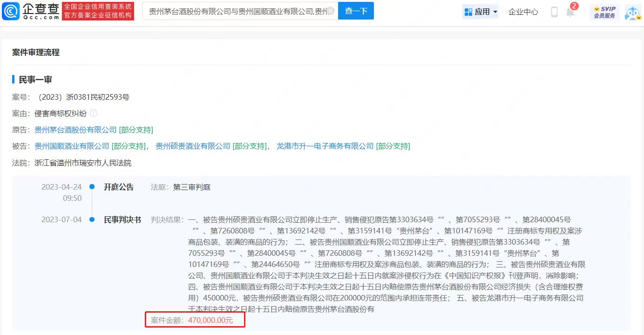644x335 pixels.
Task: Click the 判决结果 paragraph text
Action: 386,264
